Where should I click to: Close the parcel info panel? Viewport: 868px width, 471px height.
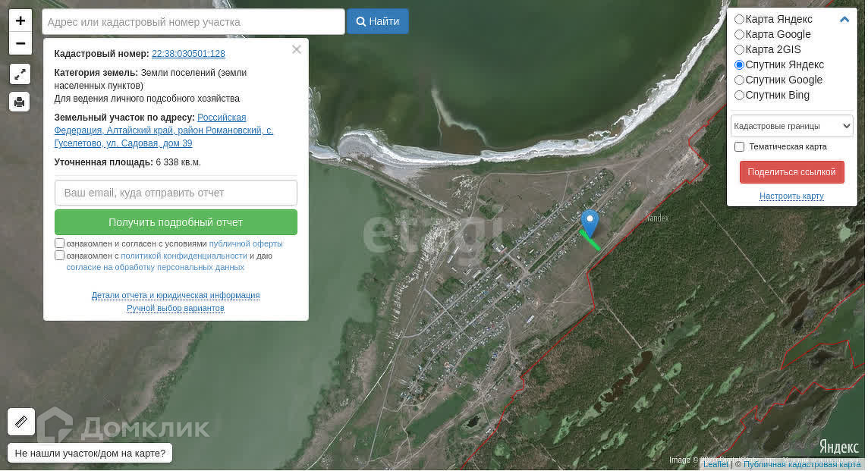(x=297, y=49)
